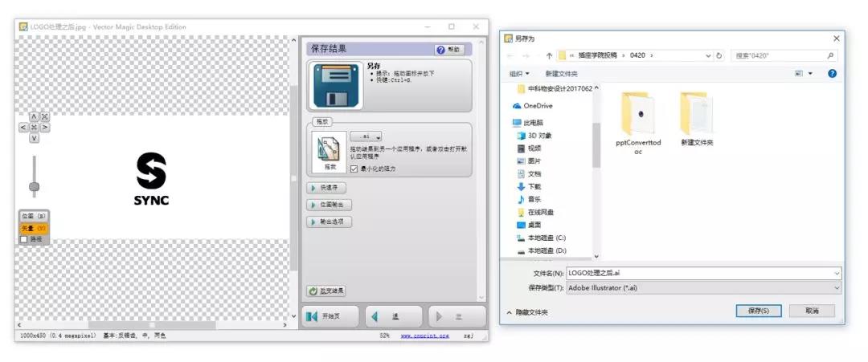Image resolution: width=868 pixels, height=362 pixels.
Task: Click the floppy disk Save As icon
Action: [332, 85]
